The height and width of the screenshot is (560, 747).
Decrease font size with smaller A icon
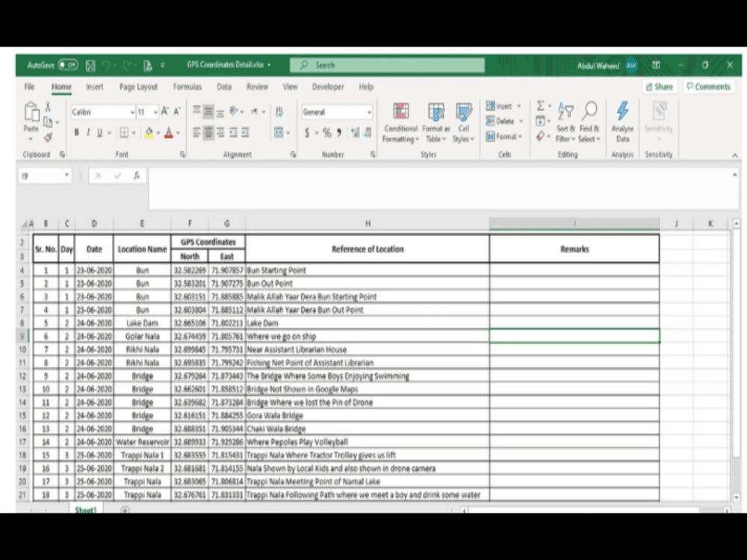177,111
